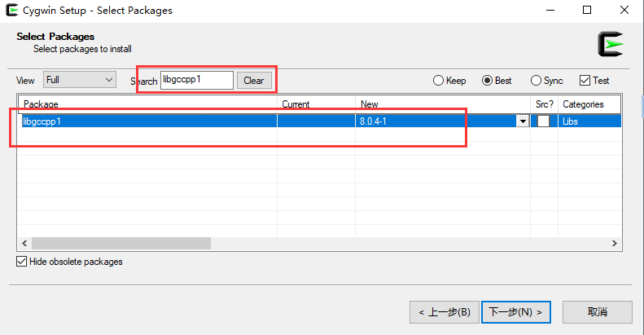This screenshot has width=644, height=335.
Task: Select the Sync radio button
Action: click(546, 81)
